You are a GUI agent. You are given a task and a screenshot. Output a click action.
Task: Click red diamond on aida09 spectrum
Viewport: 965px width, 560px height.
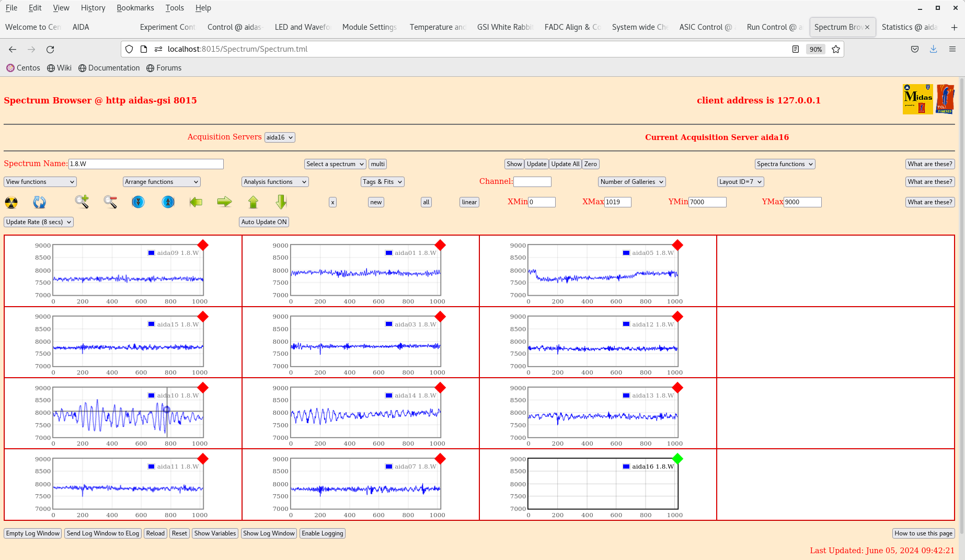click(x=203, y=245)
